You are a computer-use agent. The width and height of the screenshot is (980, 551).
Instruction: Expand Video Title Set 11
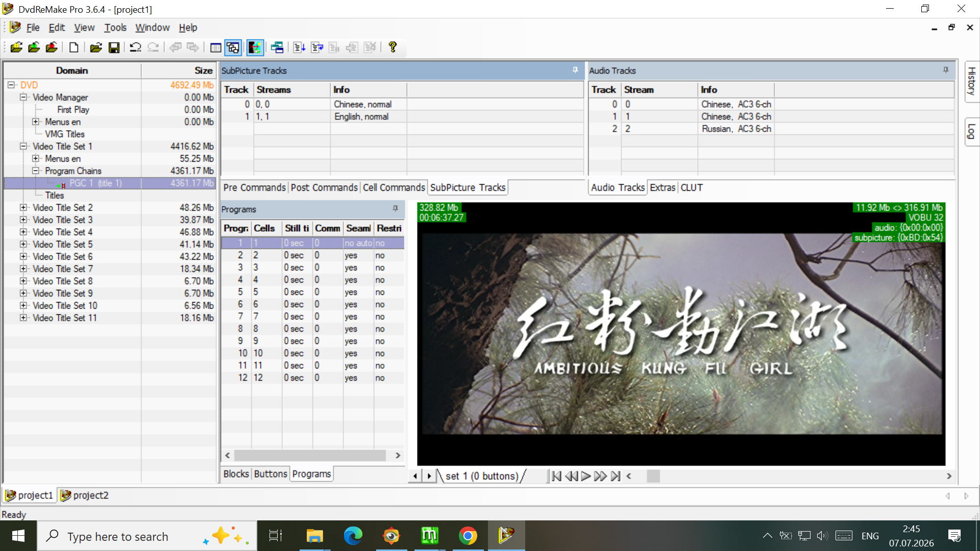pyautogui.click(x=23, y=317)
